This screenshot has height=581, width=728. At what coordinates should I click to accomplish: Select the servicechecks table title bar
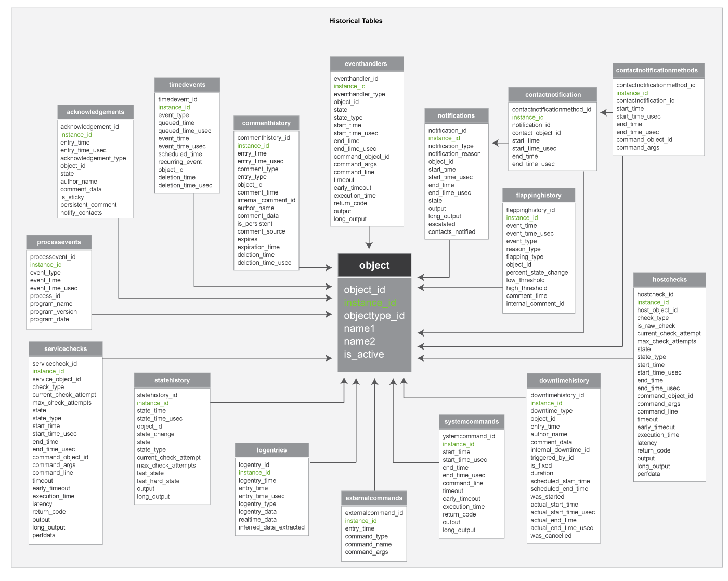click(66, 348)
